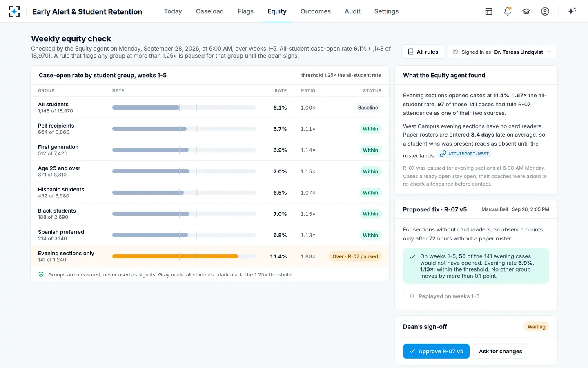Click the Hispanic students group
The image size is (588, 368).
tap(61, 189)
